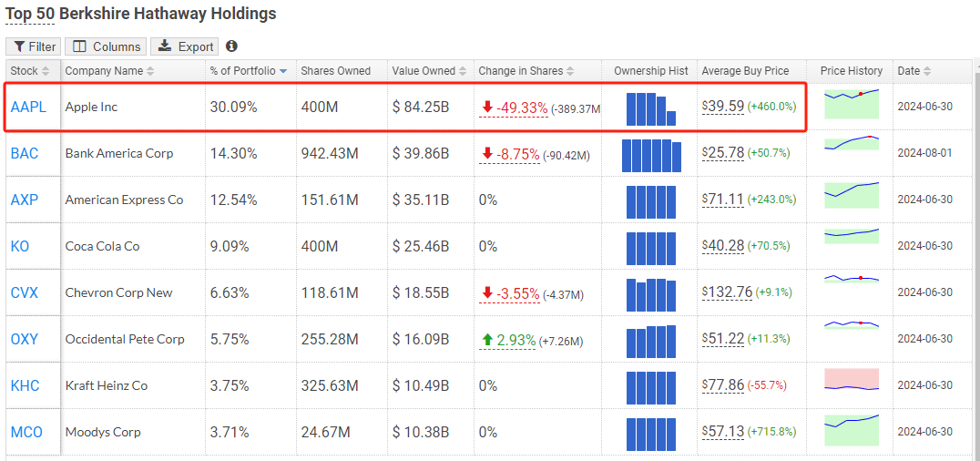This screenshot has width=980, height=461.
Task: Click Occidental ownership history bar chart
Action: 651,342
